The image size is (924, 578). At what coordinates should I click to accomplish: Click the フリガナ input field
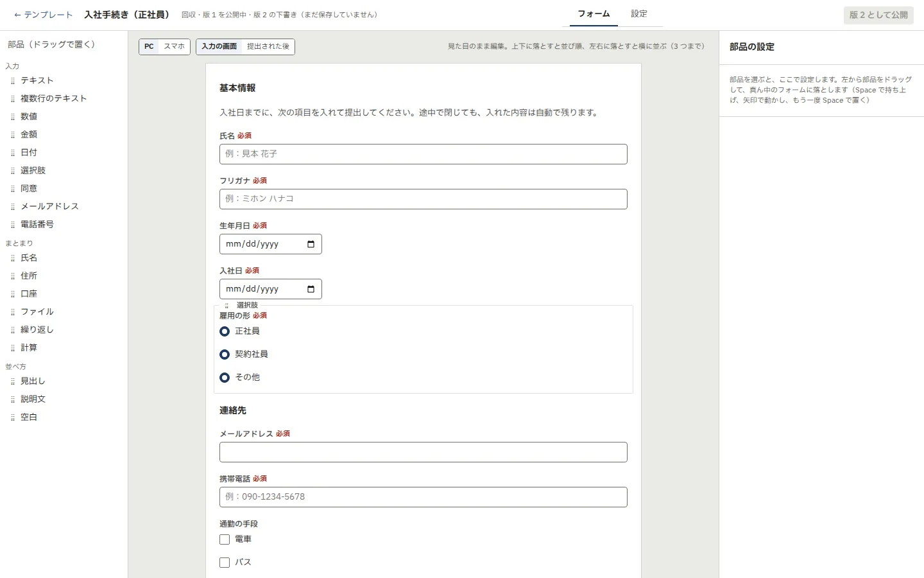pos(424,199)
